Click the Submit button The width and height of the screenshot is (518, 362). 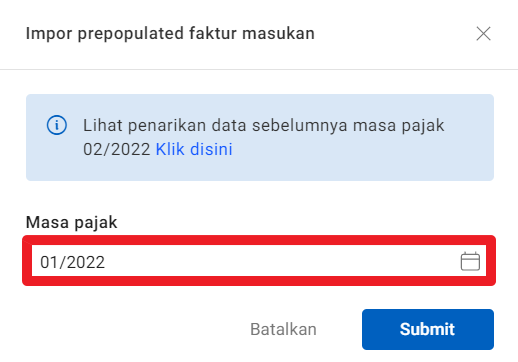(428, 329)
